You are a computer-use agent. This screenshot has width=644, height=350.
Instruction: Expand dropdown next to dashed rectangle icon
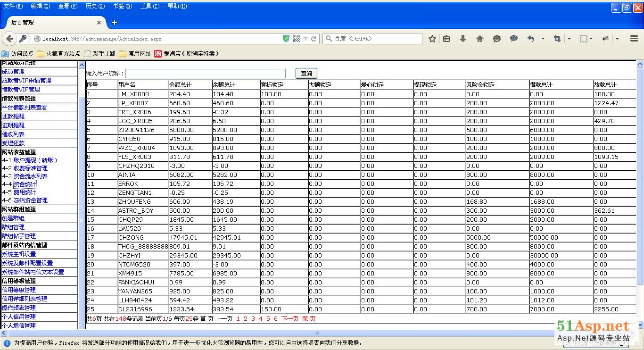point(591,39)
